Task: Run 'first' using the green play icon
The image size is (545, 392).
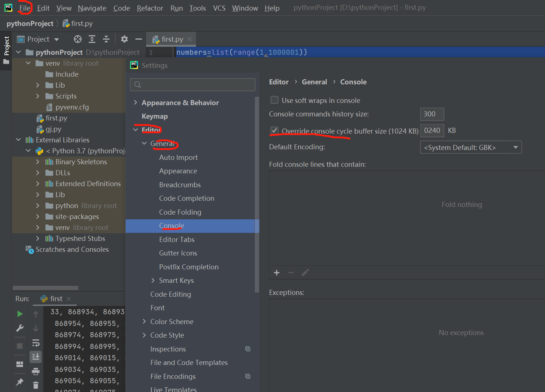Action: 20,314
